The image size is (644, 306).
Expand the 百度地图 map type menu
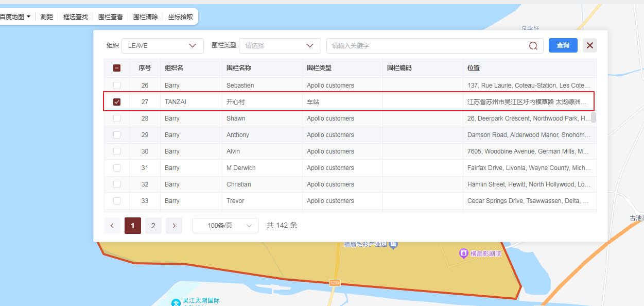click(14, 16)
